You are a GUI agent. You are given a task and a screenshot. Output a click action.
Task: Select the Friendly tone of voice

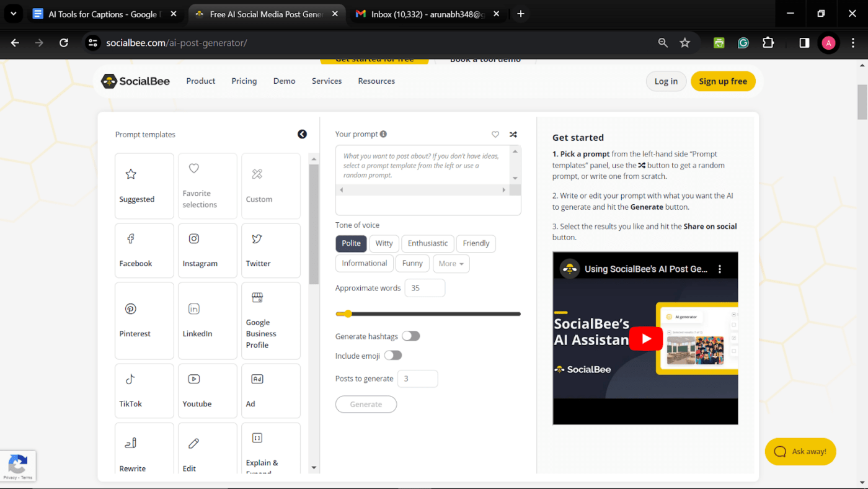(476, 243)
